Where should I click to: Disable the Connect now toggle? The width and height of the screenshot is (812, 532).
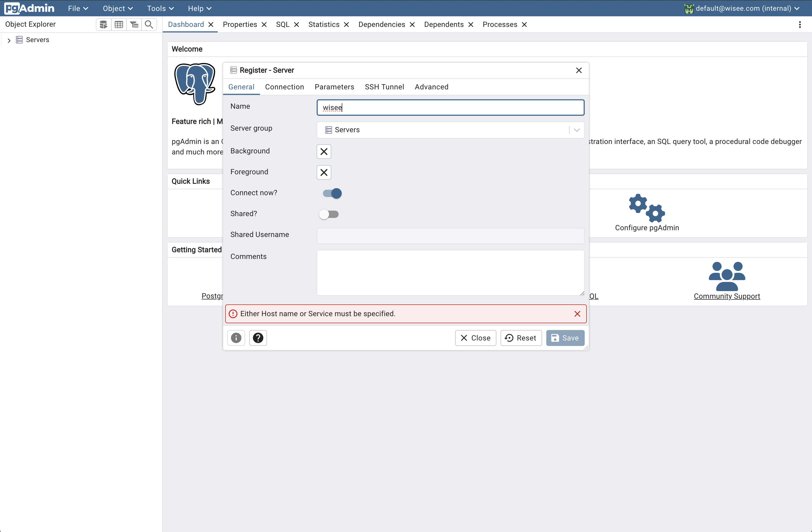click(x=332, y=193)
